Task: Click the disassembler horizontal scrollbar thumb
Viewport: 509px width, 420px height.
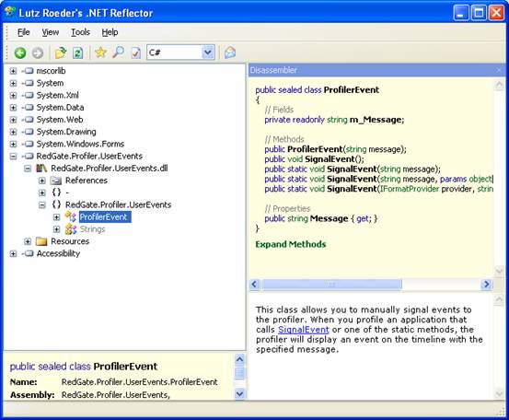Action: tap(331, 285)
